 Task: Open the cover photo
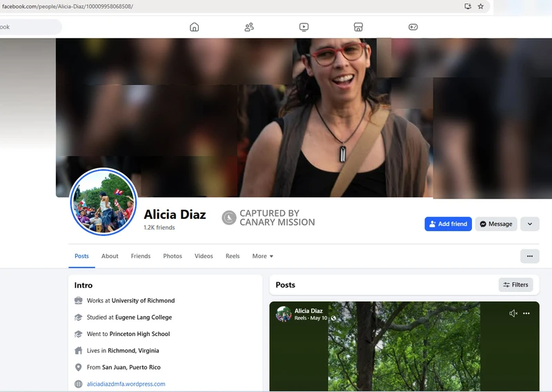[304, 117]
